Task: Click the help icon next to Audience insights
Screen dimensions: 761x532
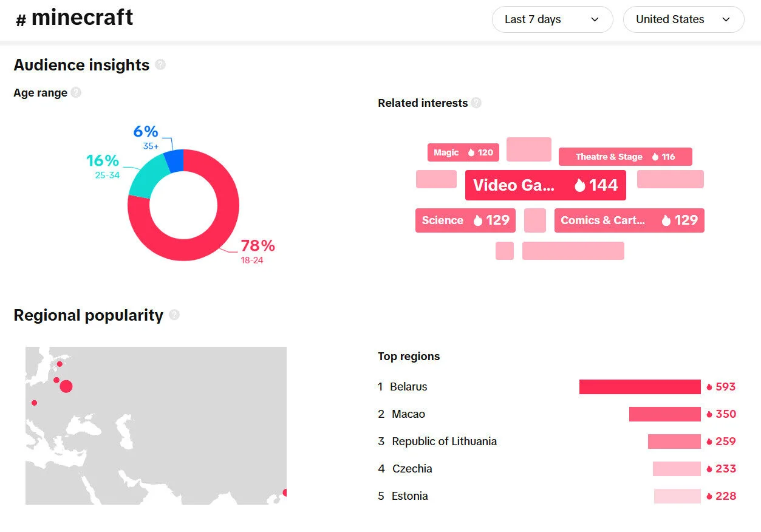Action: (160, 65)
